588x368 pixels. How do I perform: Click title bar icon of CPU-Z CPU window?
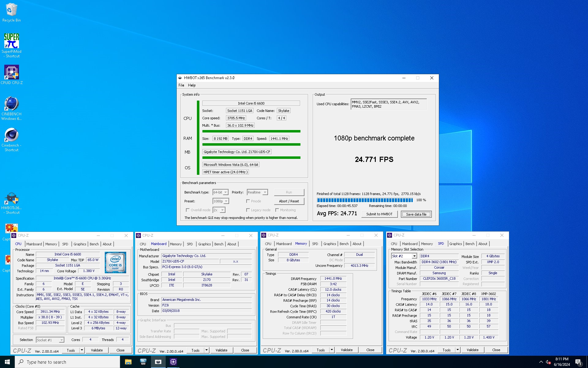point(14,236)
